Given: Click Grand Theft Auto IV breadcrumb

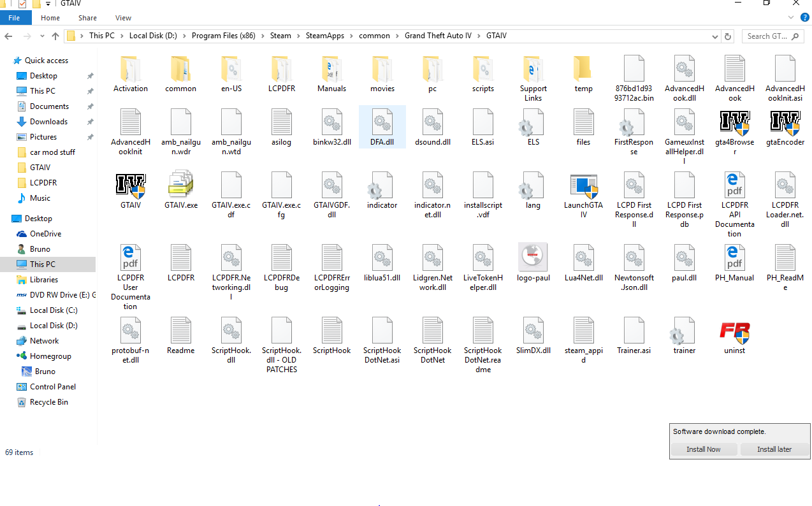Looking at the screenshot, I should [x=439, y=36].
